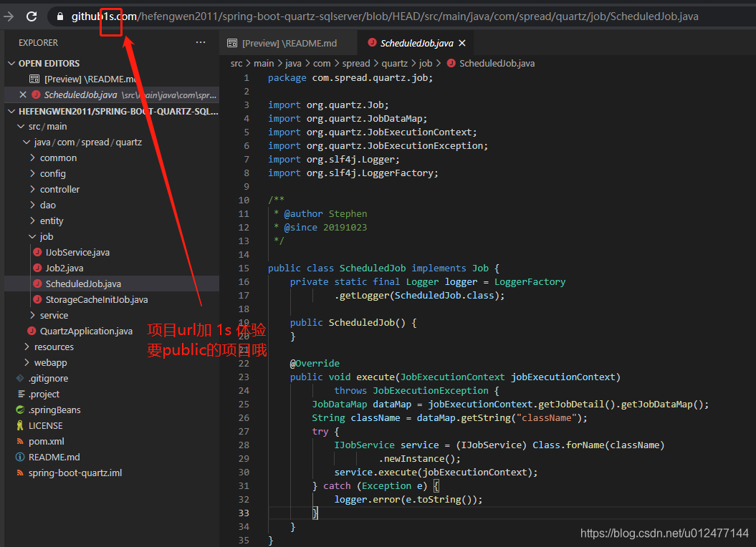Select Job2.java in the file tree
Viewport: 756px width, 547px height.
point(65,268)
